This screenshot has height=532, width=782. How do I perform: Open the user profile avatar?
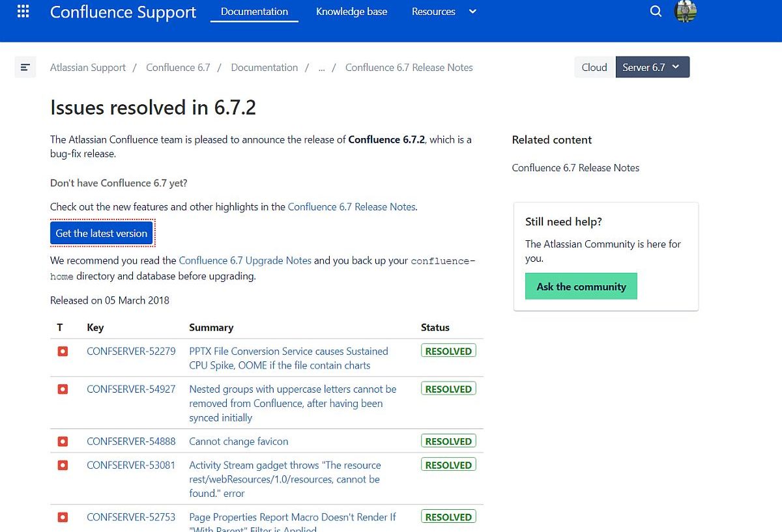[686, 11]
